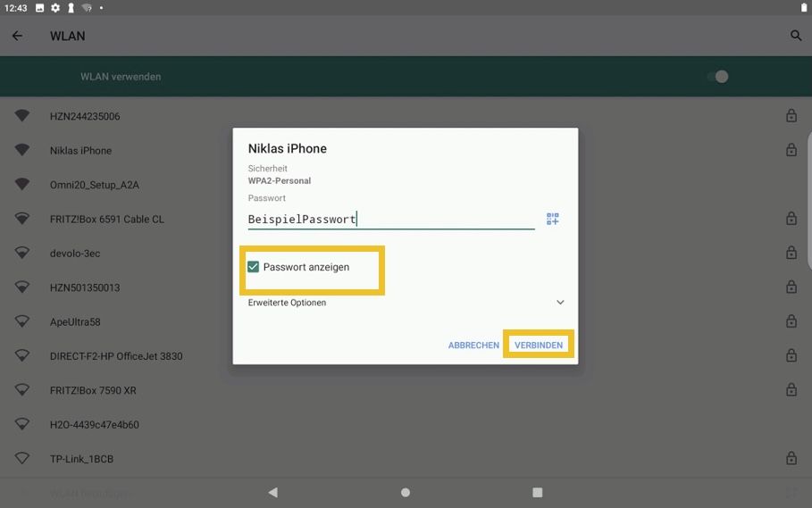Image resolution: width=812 pixels, height=508 pixels.
Task: Toggle the WLAN verwenden switch
Action: click(x=717, y=77)
